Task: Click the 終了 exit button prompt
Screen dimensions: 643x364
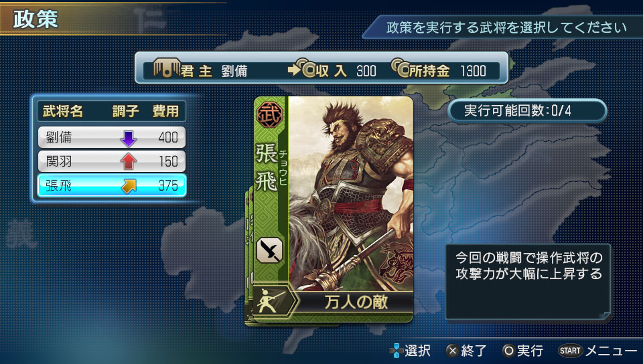Action: coord(466,351)
